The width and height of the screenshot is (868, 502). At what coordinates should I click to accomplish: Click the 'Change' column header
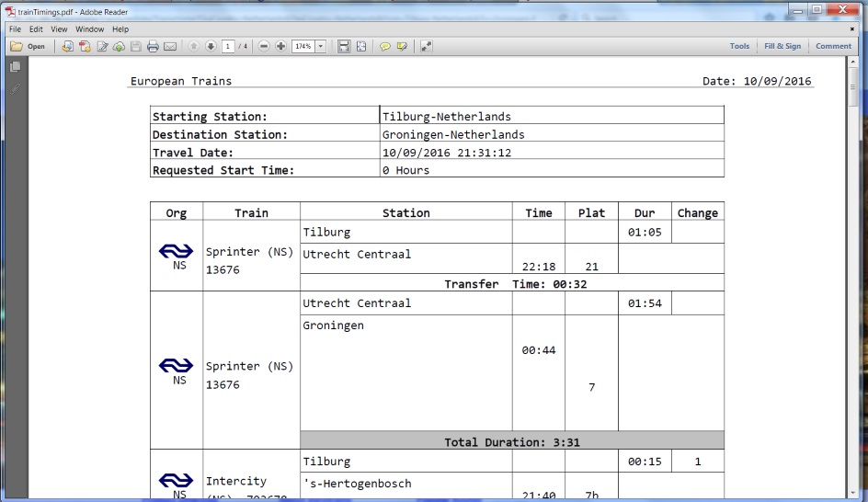pos(698,213)
